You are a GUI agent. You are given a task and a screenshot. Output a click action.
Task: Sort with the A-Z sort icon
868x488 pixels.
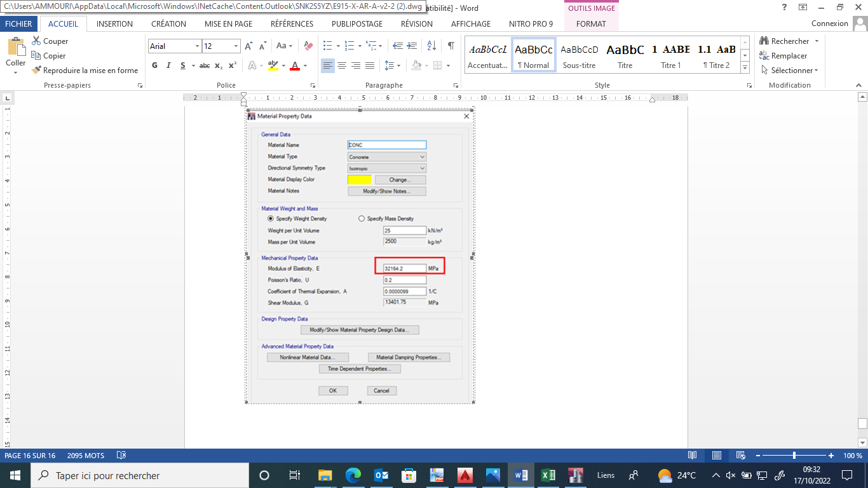click(x=431, y=46)
